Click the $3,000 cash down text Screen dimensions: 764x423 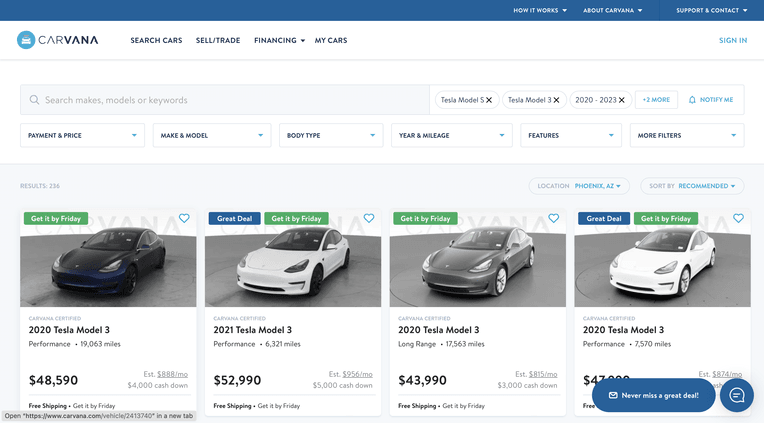tap(527, 385)
